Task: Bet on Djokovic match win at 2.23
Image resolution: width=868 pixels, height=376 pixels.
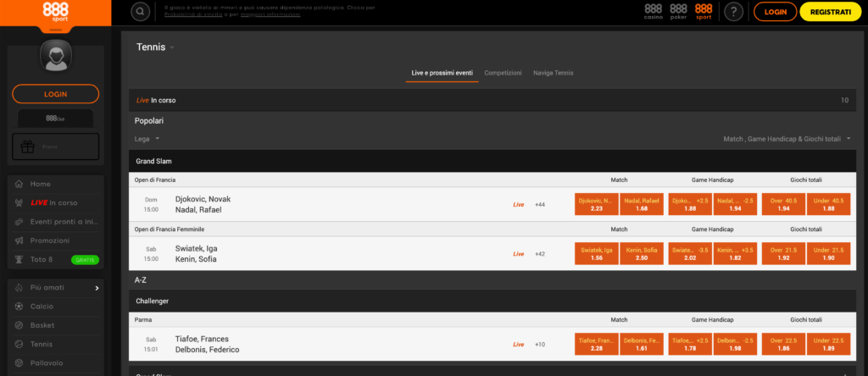Action: tap(596, 205)
